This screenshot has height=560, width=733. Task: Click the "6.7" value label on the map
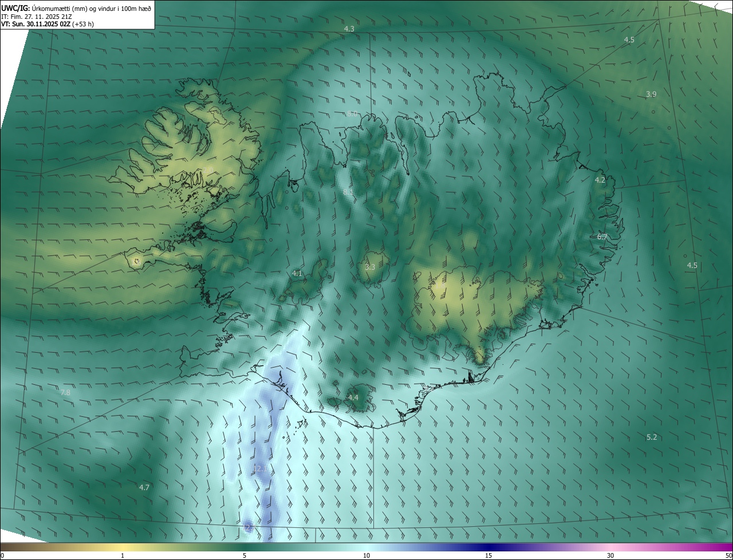click(x=602, y=236)
